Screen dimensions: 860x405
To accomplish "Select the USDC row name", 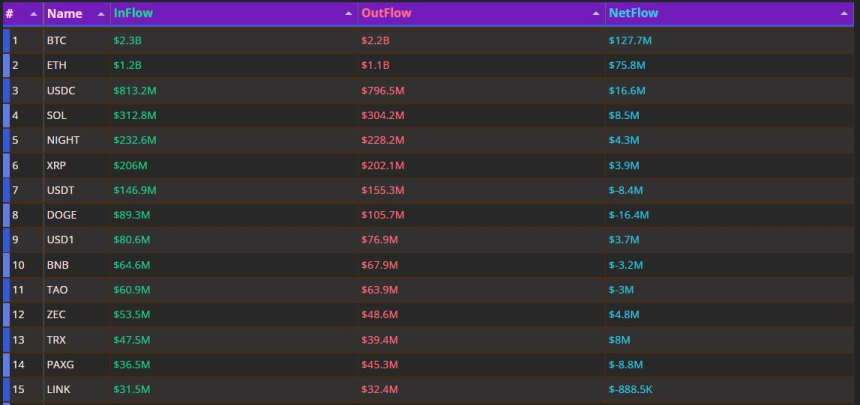I will (x=61, y=90).
